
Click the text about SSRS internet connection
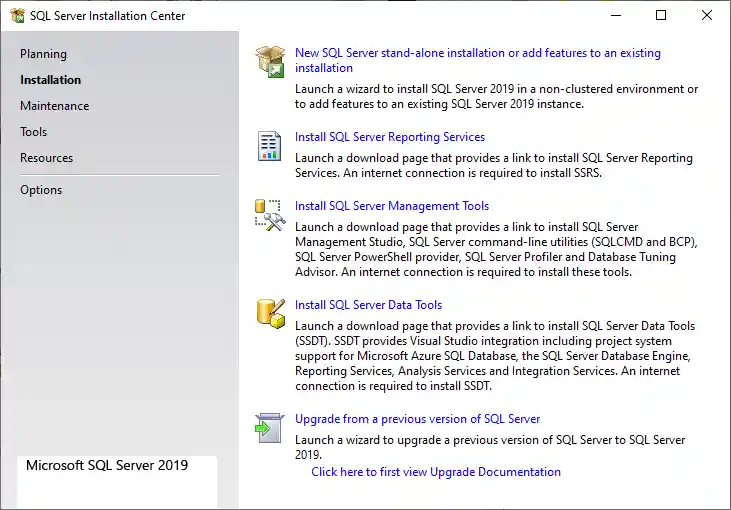tap(494, 165)
